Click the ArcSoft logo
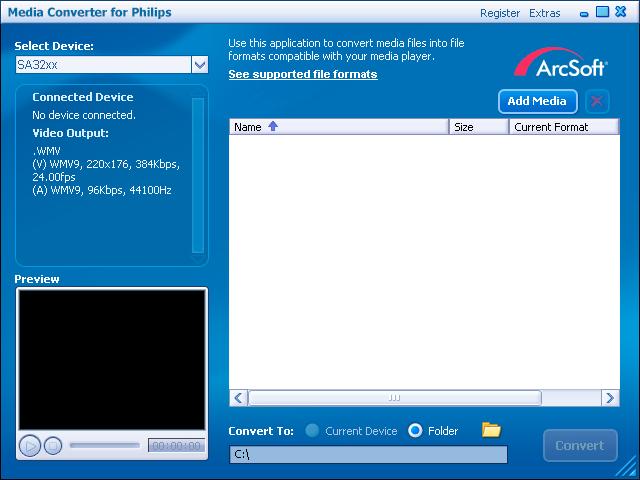Image resolution: width=640 pixels, height=480 pixels. pyautogui.click(x=560, y=62)
